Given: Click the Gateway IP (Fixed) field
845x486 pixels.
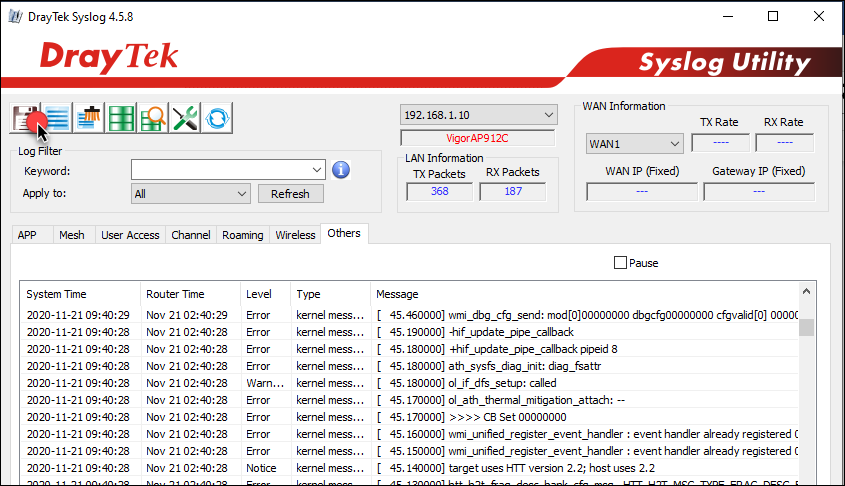Looking at the screenshot, I should click(759, 192).
